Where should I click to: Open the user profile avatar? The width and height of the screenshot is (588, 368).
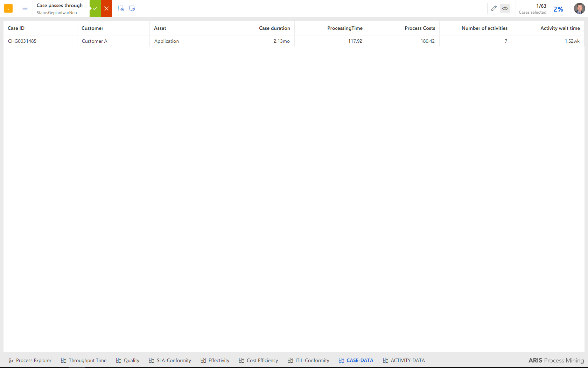click(x=579, y=8)
